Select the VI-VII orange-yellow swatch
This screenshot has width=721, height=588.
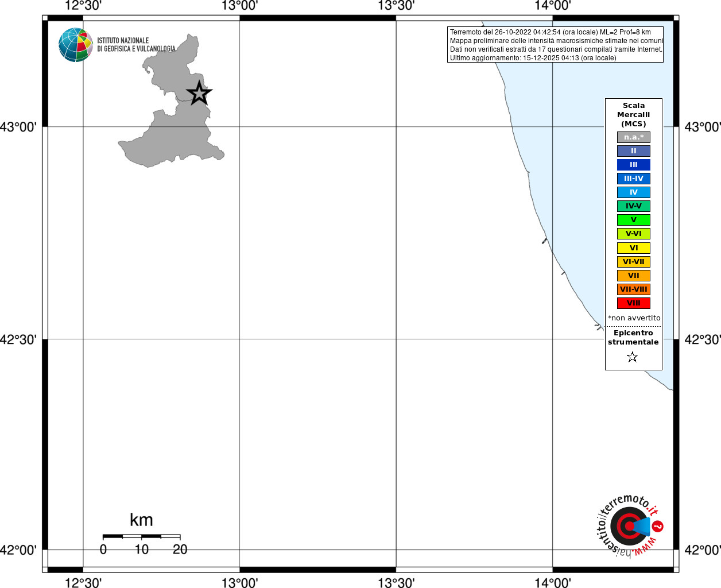click(634, 262)
